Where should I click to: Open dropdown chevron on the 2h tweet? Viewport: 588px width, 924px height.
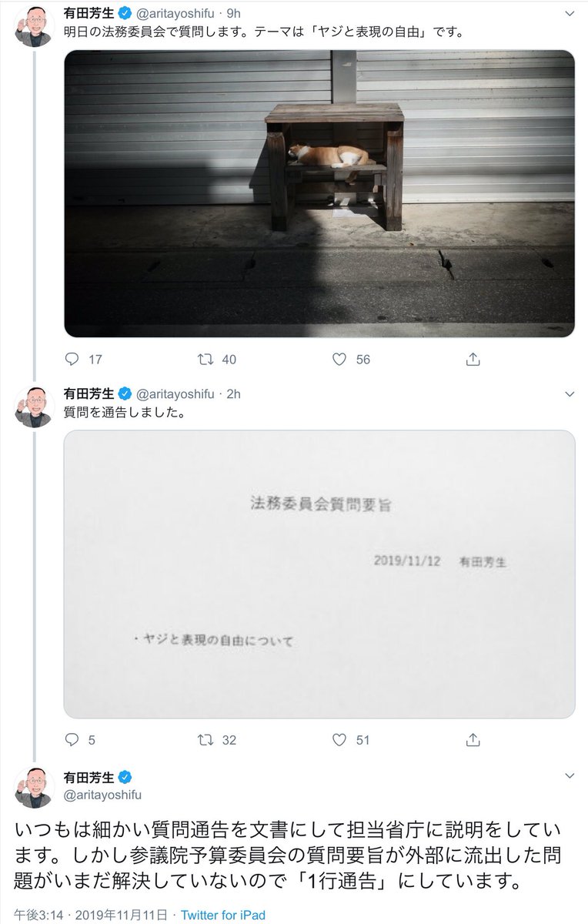coord(569,393)
